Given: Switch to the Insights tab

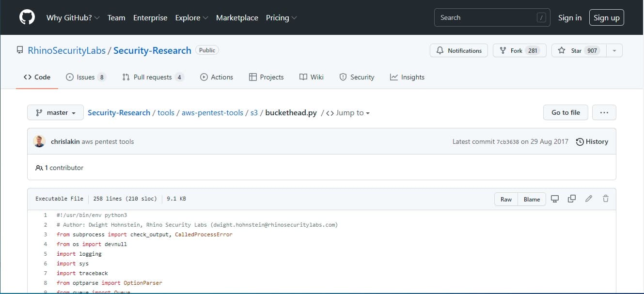Looking at the screenshot, I should [407, 77].
